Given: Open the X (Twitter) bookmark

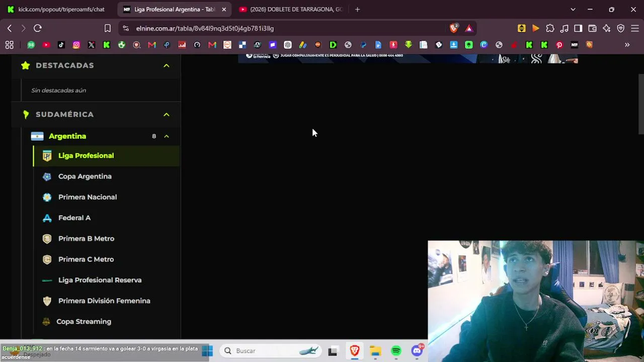Looking at the screenshot, I should [92, 45].
